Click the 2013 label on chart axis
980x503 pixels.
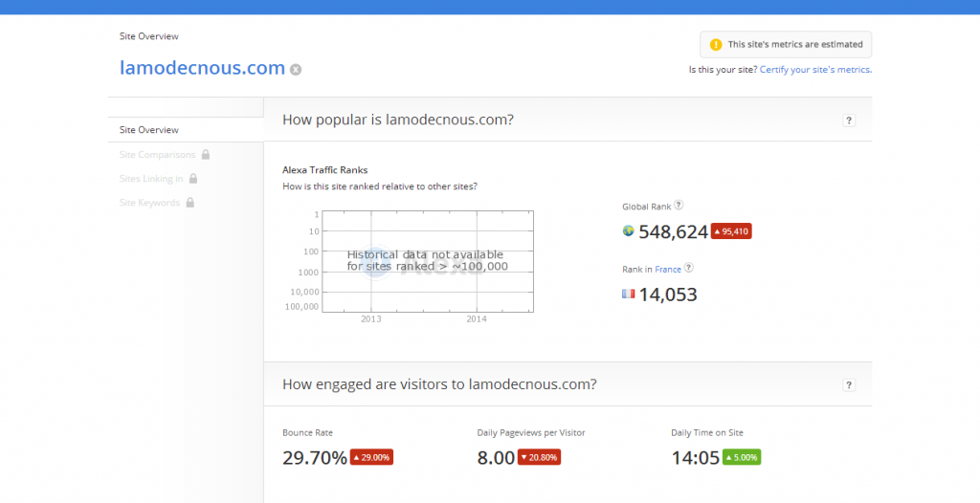[x=371, y=318]
